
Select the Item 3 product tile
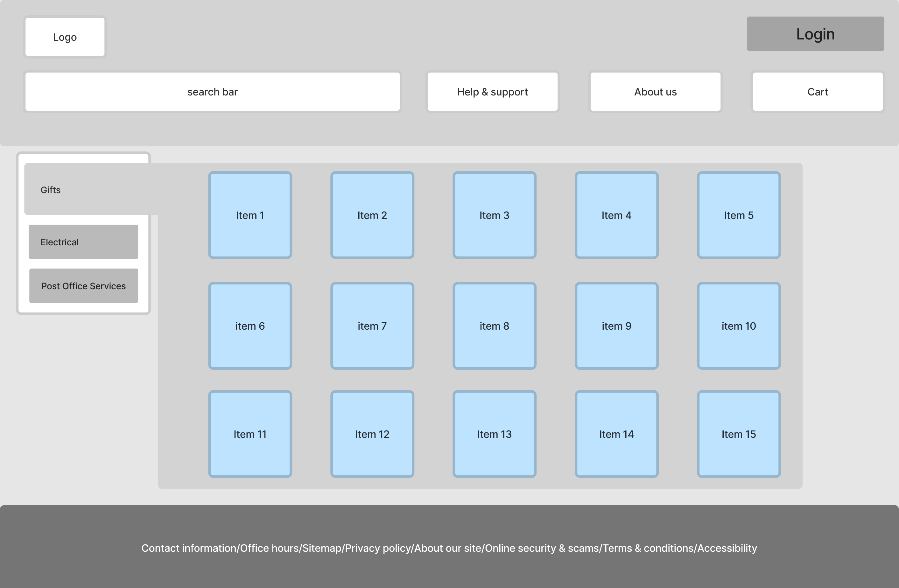494,215
